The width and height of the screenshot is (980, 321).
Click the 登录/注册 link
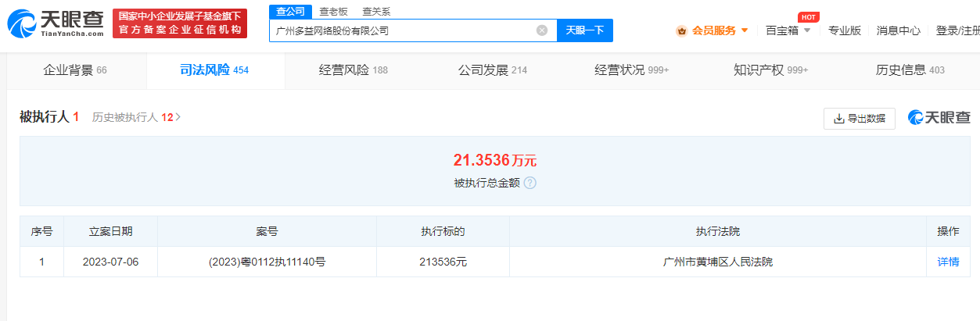[957, 30]
